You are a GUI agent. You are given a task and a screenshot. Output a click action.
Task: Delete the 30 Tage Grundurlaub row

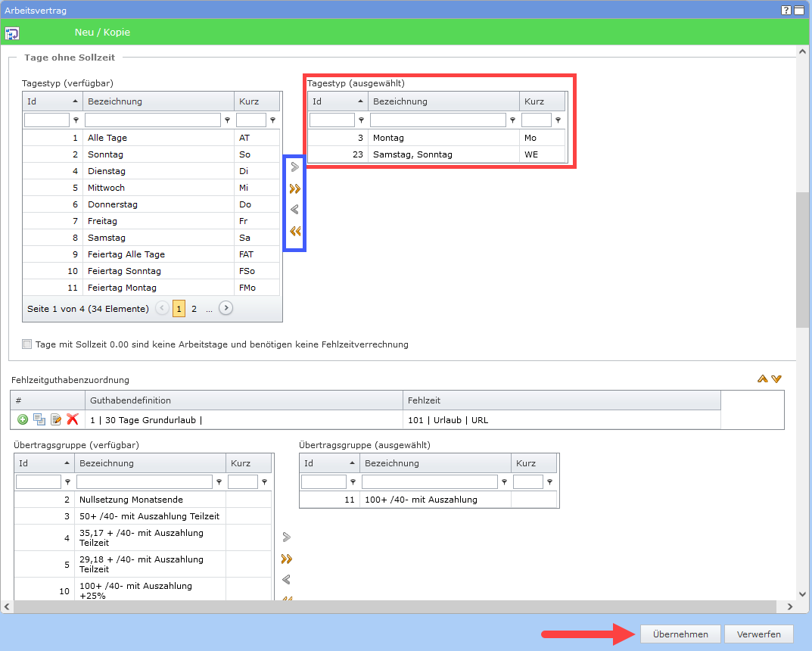(73, 419)
